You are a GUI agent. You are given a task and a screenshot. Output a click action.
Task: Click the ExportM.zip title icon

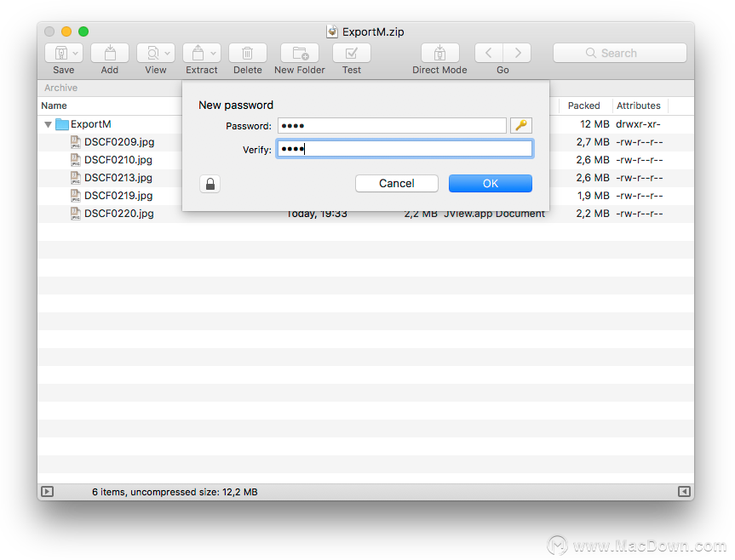click(x=332, y=31)
